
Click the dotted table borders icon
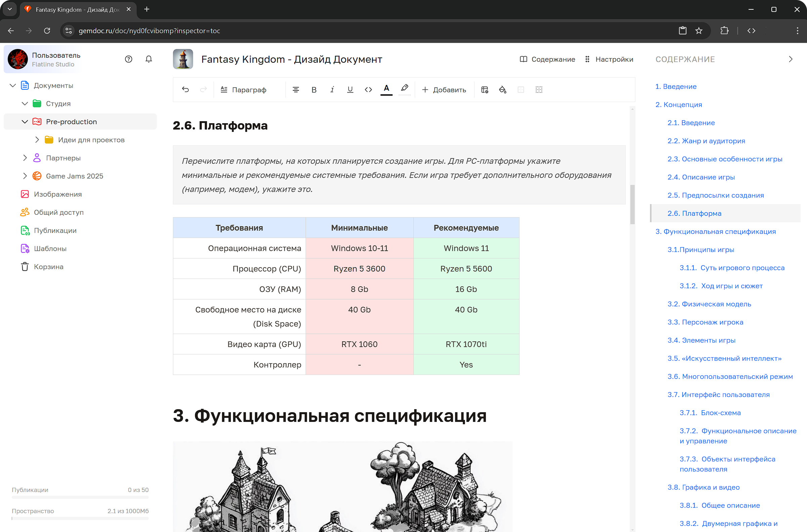tap(539, 90)
